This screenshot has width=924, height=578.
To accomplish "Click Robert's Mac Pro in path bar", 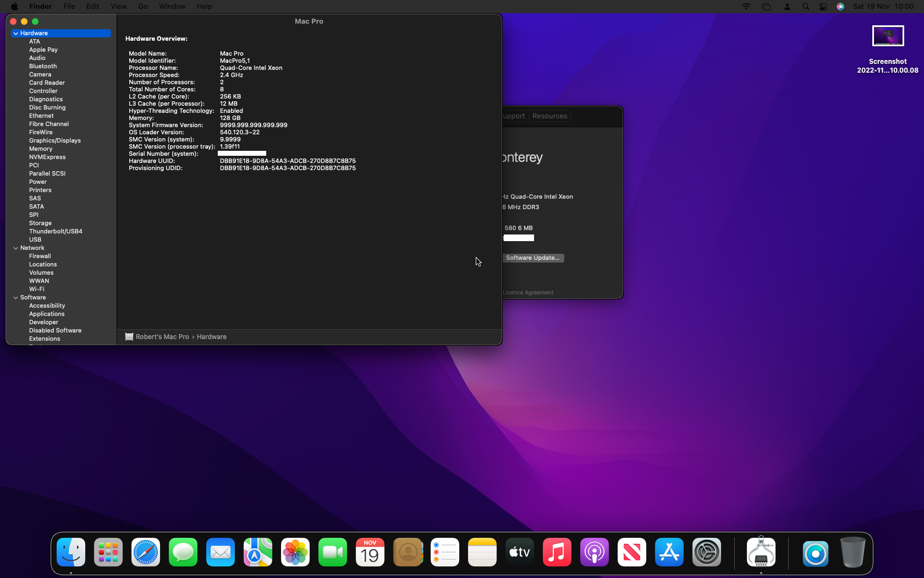I will [x=162, y=337].
